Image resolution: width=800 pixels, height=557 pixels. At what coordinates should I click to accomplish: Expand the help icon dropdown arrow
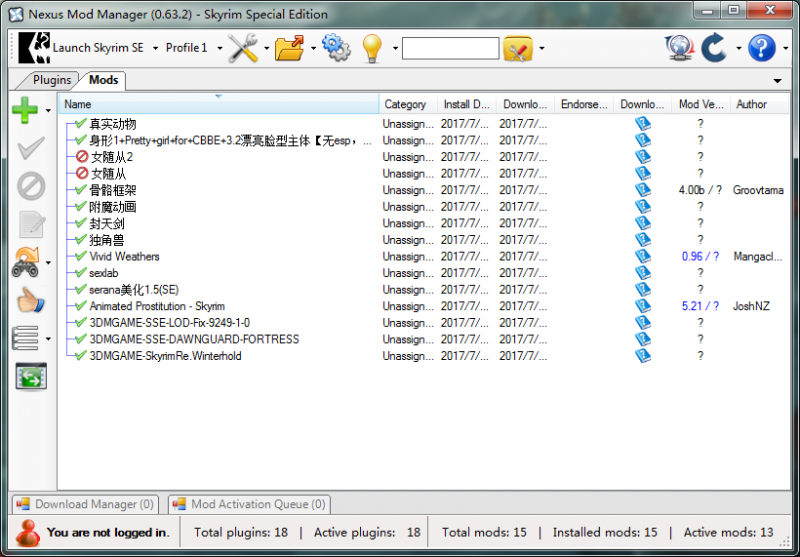pos(785,48)
